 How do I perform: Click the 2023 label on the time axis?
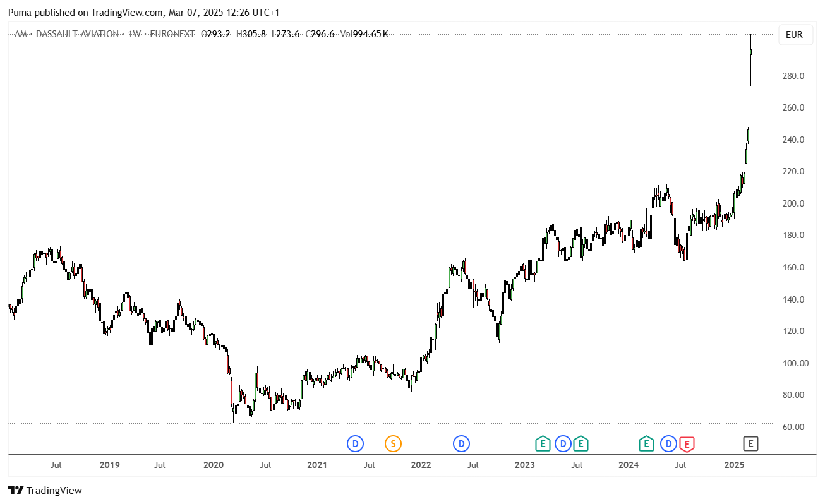(x=524, y=465)
